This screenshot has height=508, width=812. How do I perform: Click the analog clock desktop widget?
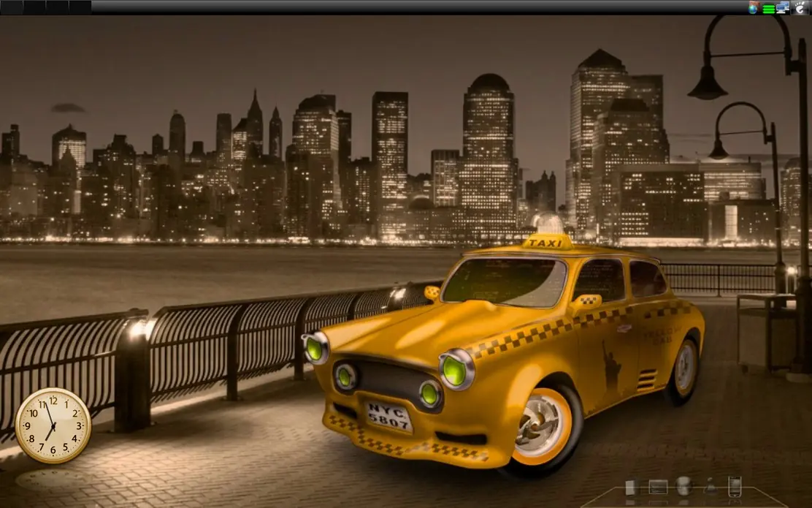pyautogui.click(x=53, y=425)
